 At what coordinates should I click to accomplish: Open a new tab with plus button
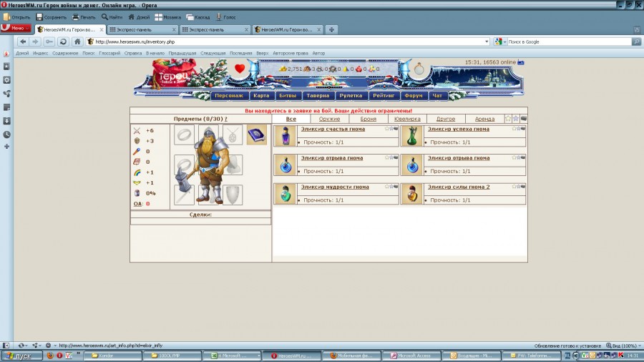tap(331, 29)
